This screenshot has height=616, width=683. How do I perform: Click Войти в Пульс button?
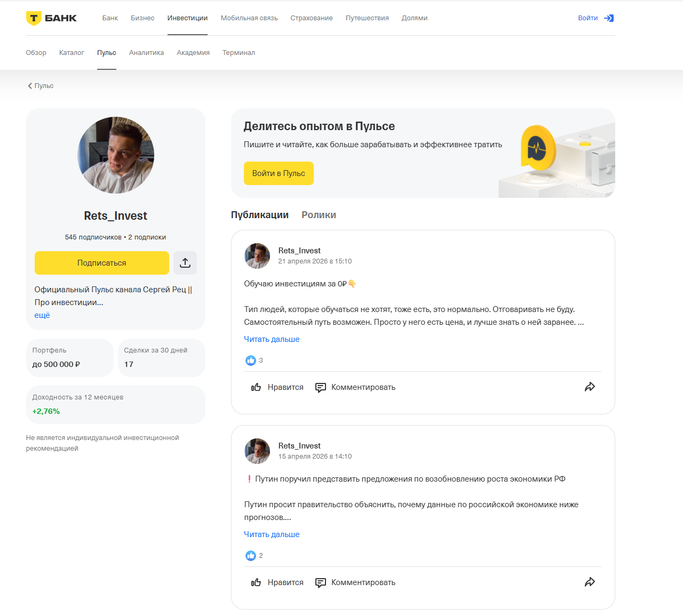[279, 173]
